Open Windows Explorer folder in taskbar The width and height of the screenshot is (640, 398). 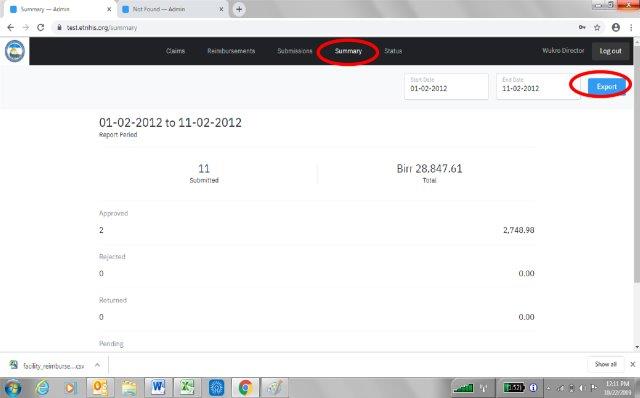coord(129,387)
